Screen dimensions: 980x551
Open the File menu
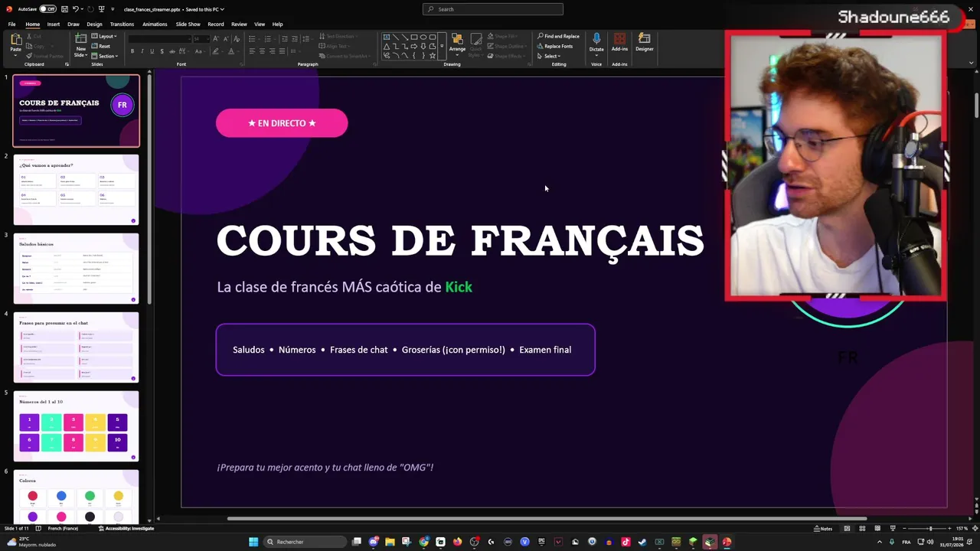(11, 24)
